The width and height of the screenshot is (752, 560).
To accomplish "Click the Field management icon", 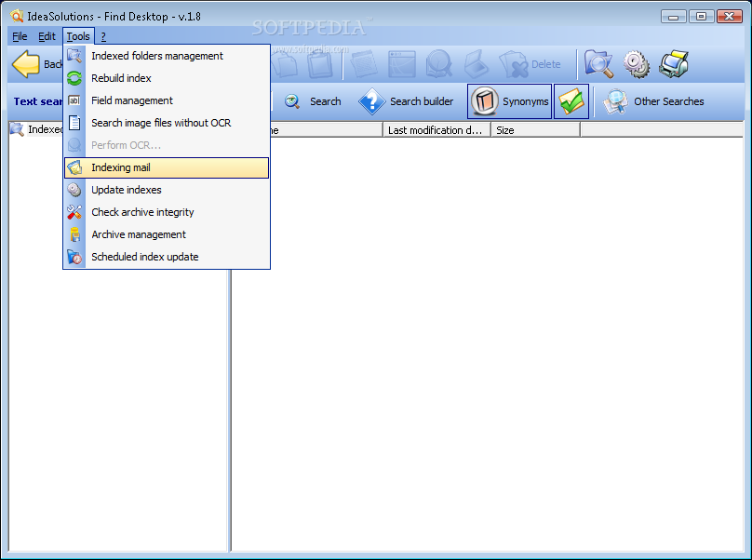I will point(74,100).
